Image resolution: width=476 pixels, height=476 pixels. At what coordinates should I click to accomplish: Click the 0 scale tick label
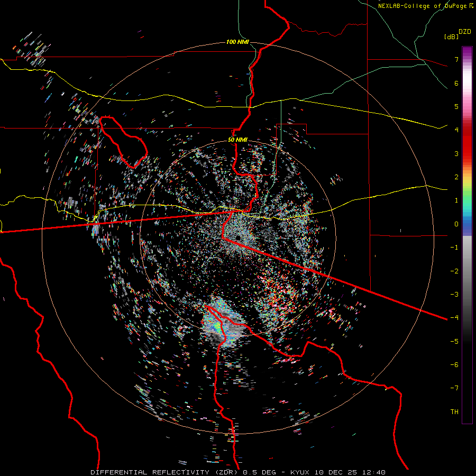[x=456, y=224]
